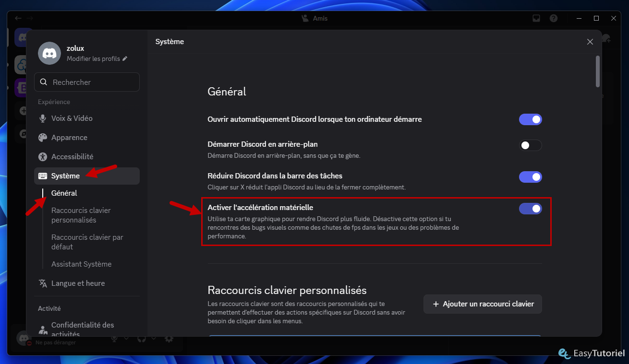This screenshot has width=629, height=364.
Task: Click the Rechercher search field
Action: pyautogui.click(x=87, y=82)
